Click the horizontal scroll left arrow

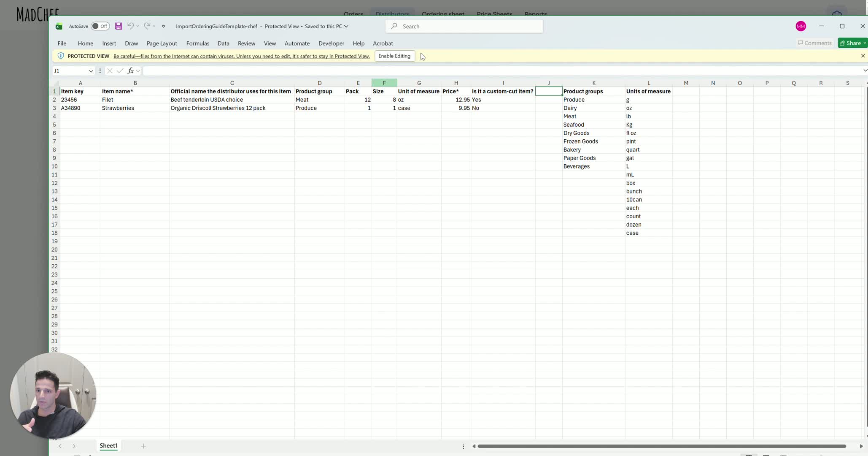[473, 446]
